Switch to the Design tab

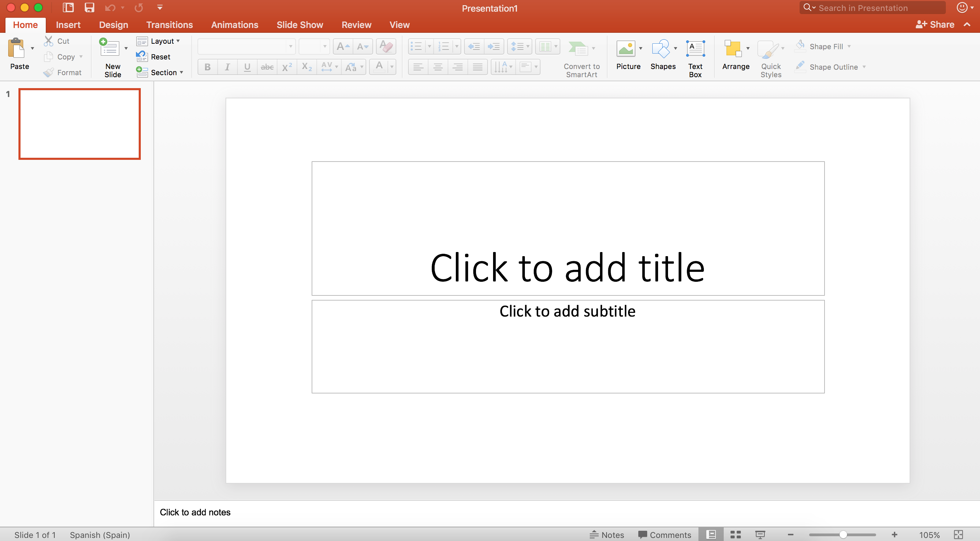[x=113, y=25]
